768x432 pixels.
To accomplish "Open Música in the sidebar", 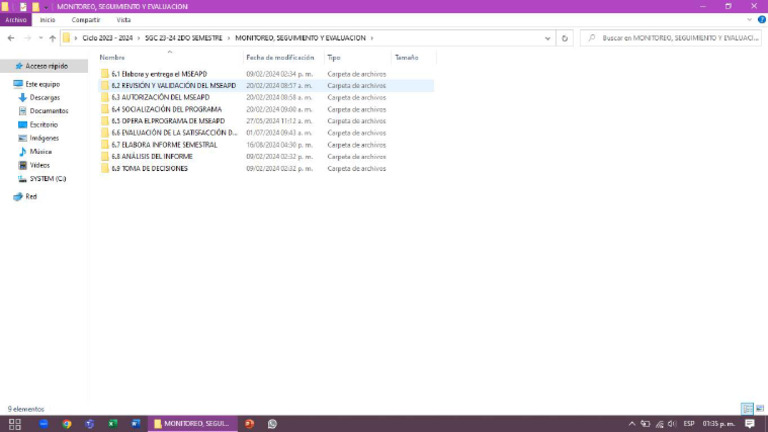I will point(41,152).
